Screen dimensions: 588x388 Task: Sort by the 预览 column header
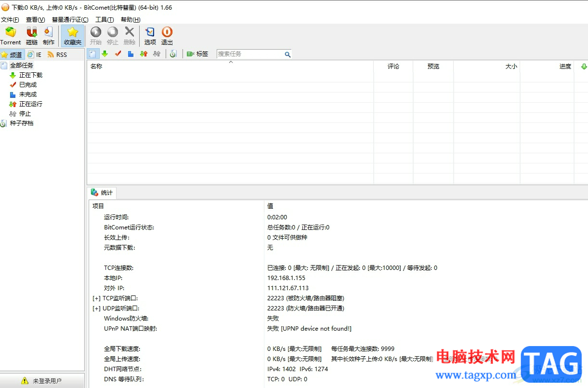click(433, 67)
